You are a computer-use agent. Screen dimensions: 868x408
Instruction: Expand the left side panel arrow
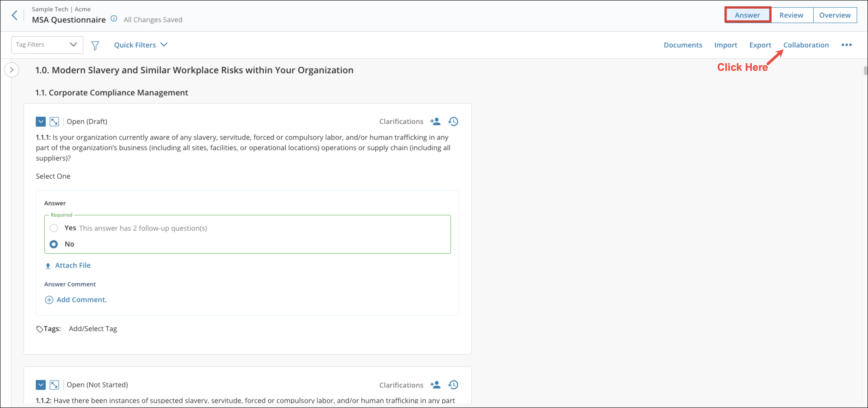point(12,70)
